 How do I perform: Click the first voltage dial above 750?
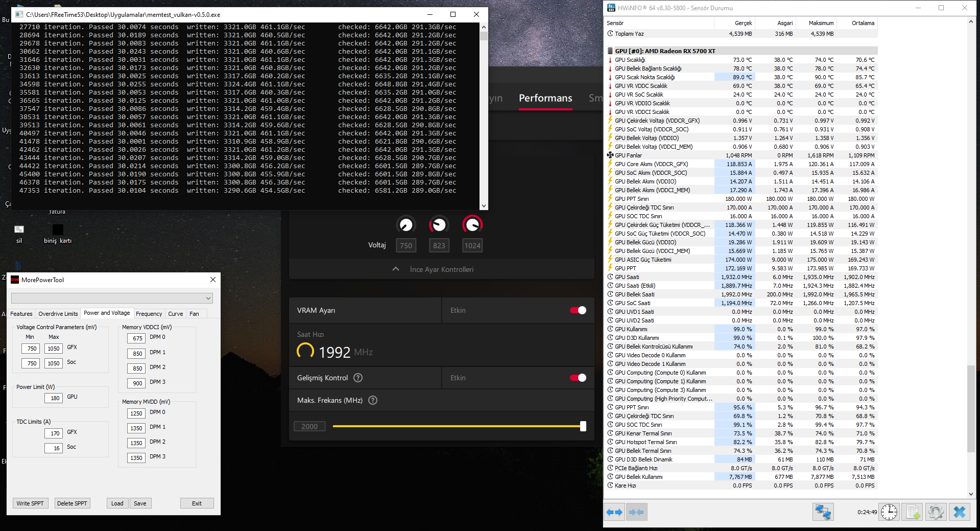point(406,225)
